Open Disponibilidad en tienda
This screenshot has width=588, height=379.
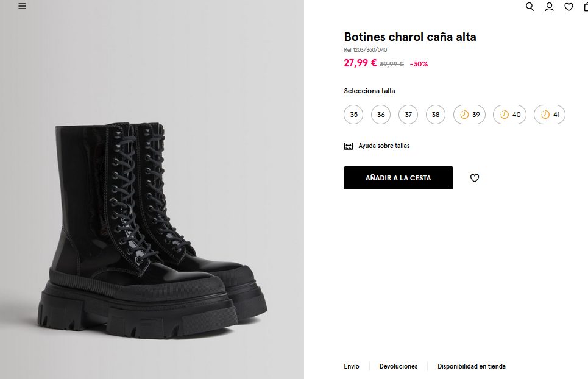tap(471, 366)
